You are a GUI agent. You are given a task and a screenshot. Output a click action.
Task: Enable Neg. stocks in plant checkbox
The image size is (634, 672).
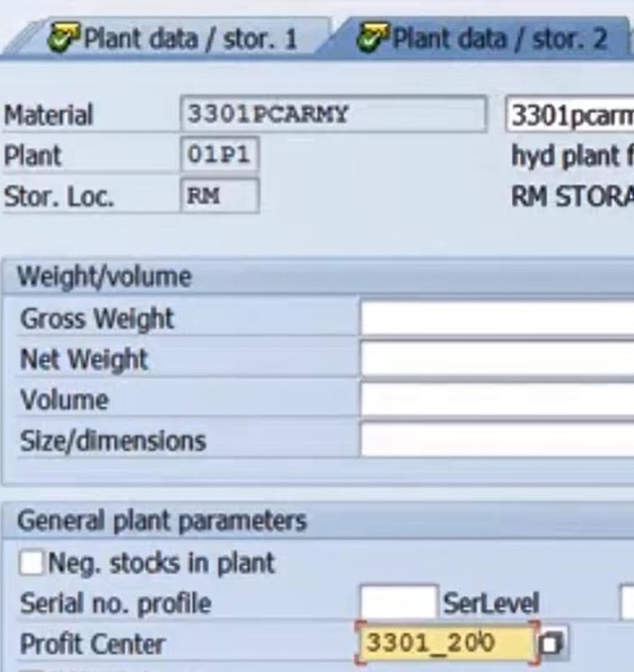[x=31, y=563]
